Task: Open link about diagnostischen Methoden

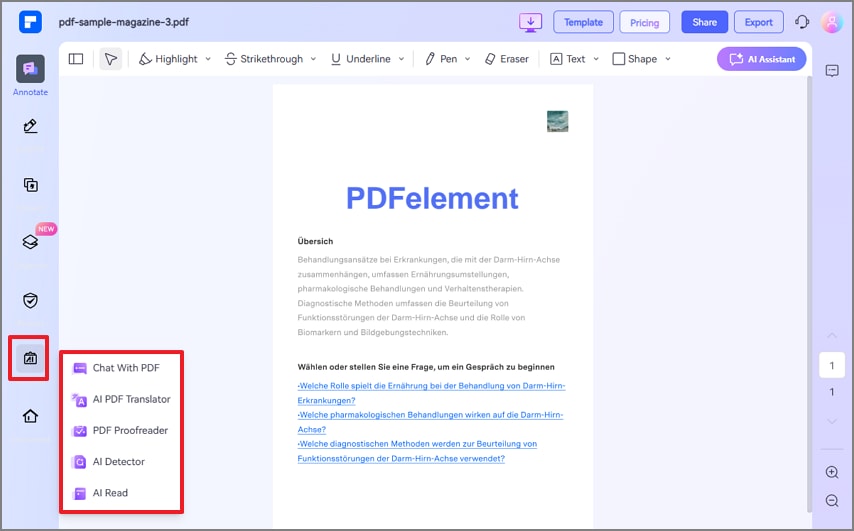Action: [417, 451]
